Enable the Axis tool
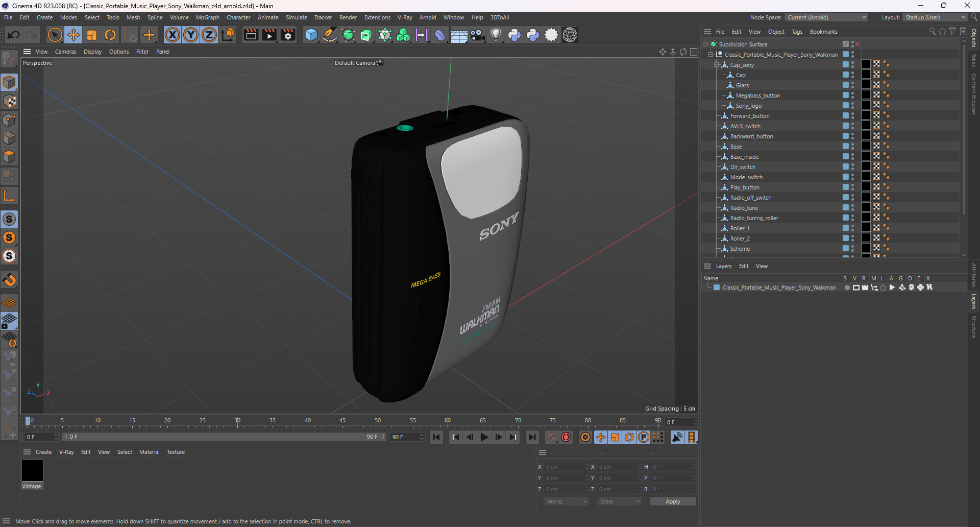Image resolution: width=980 pixels, height=527 pixels. click(9, 196)
